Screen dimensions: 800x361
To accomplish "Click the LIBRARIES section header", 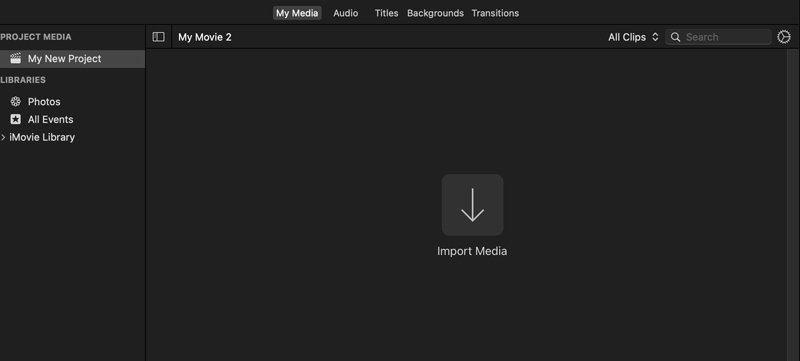I will (23, 80).
